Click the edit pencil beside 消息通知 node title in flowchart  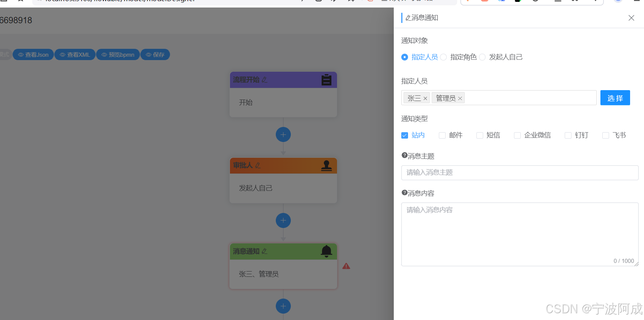265,251
